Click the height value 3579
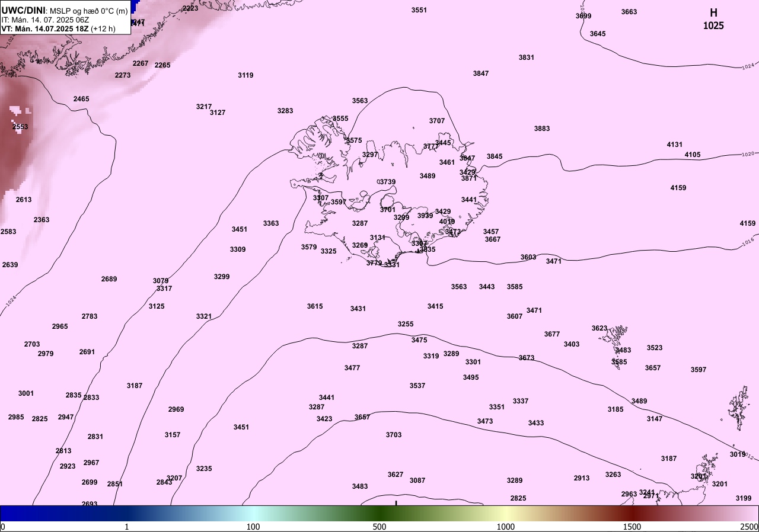This screenshot has height=532, width=759. (309, 247)
